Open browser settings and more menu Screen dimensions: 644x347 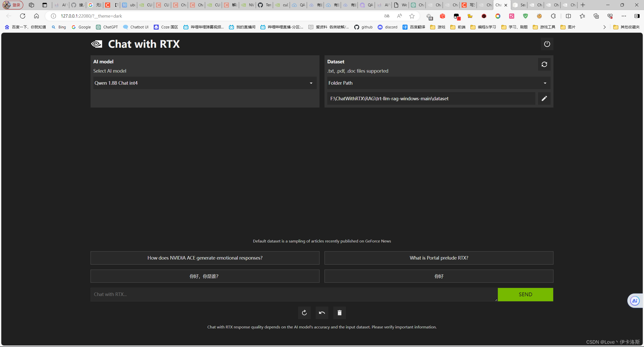click(624, 16)
